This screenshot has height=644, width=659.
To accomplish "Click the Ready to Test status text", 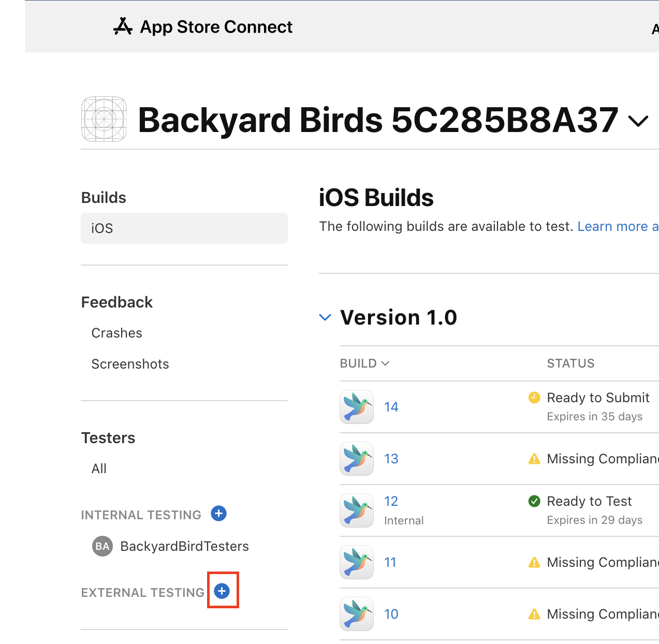I will (x=589, y=501).
